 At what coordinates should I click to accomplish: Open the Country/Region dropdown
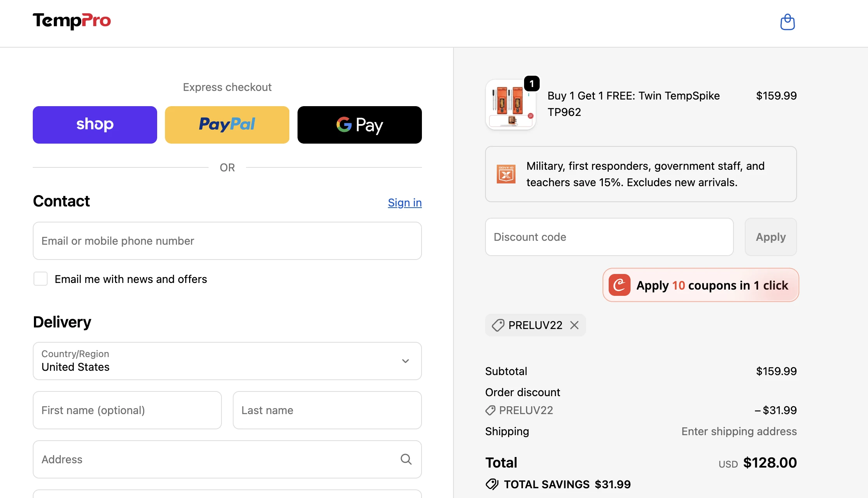click(x=227, y=361)
